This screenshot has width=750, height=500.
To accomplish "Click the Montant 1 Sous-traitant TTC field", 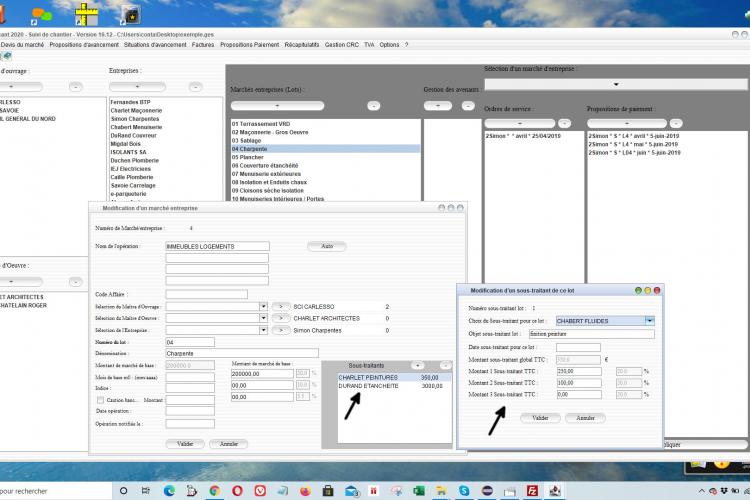I will [579, 371].
